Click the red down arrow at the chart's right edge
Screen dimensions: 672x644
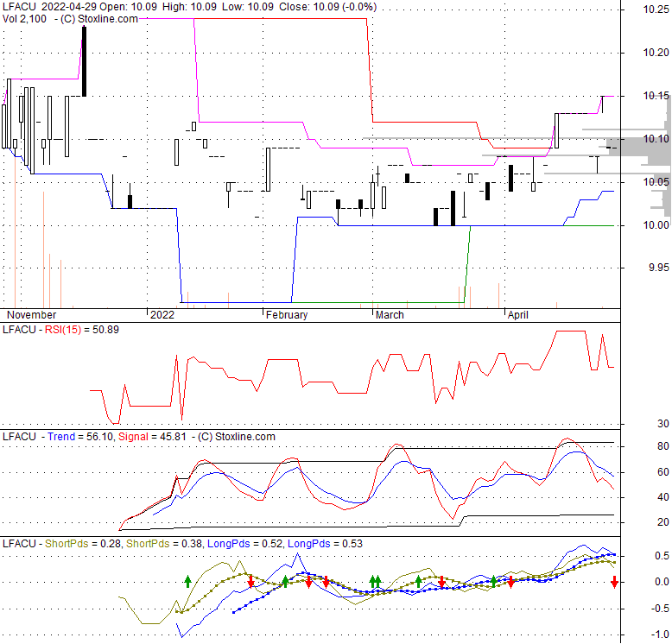point(614,583)
